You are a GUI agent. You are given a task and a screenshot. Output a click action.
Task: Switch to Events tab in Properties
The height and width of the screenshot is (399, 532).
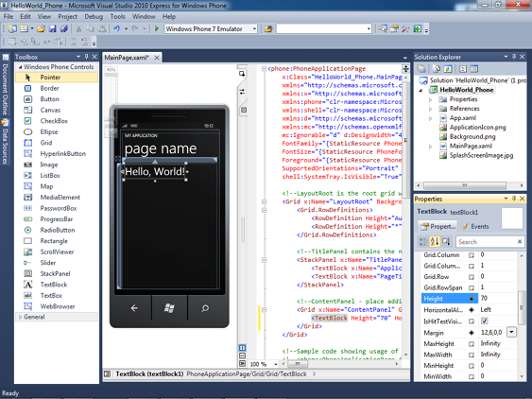pos(475,227)
